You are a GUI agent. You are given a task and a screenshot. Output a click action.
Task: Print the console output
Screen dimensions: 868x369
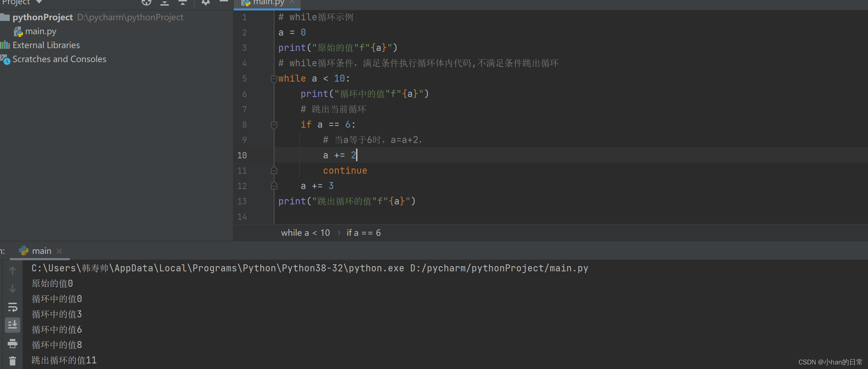coord(13,344)
